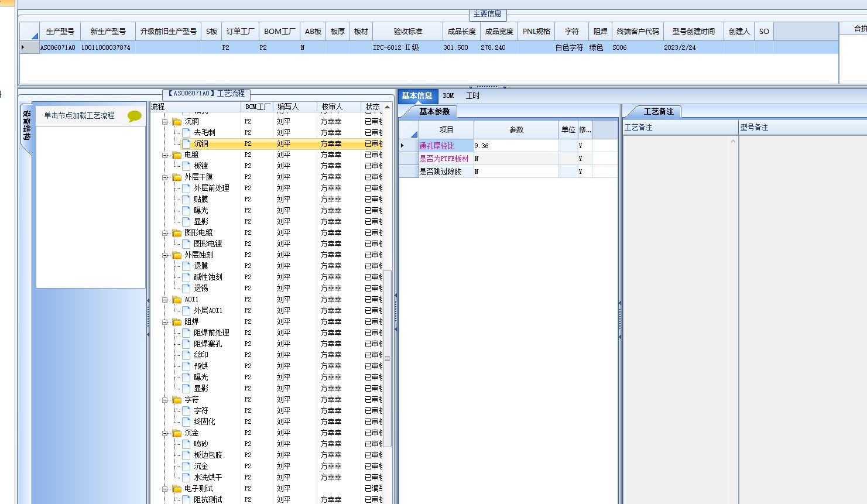This screenshot has height=504, width=867.
Task: Open the 工时 tab
Action: tap(472, 96)
